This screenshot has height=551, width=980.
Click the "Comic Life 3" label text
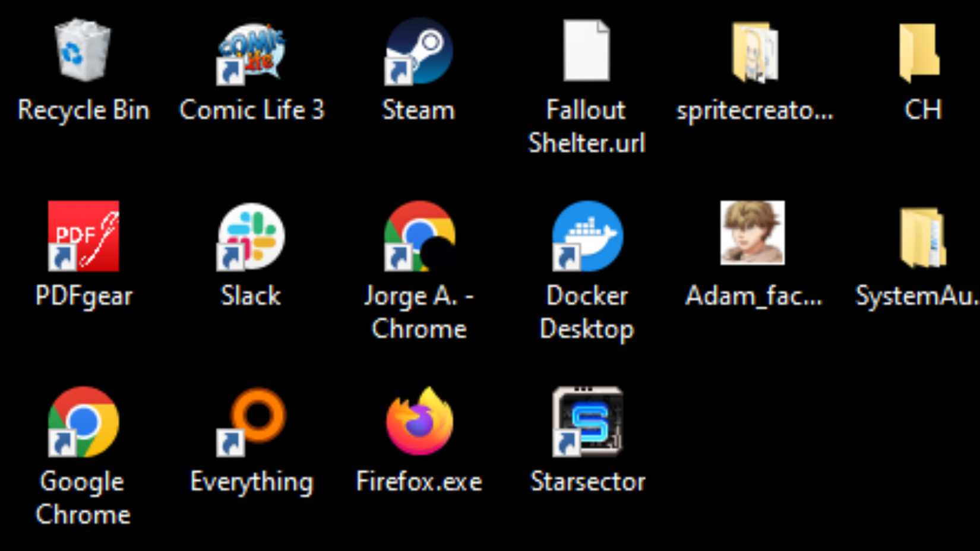tap(252, 110)
